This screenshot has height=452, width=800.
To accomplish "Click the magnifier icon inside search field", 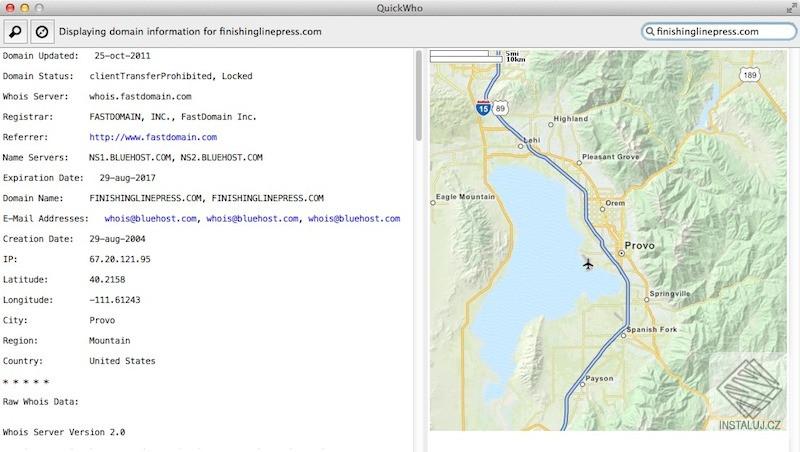I will [x=650, y=32].
